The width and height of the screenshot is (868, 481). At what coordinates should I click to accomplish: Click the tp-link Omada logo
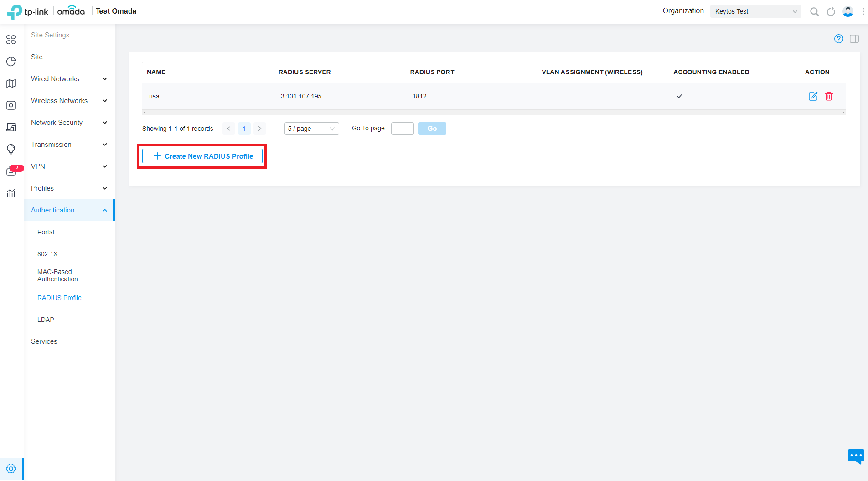click(x=46, y=11)
